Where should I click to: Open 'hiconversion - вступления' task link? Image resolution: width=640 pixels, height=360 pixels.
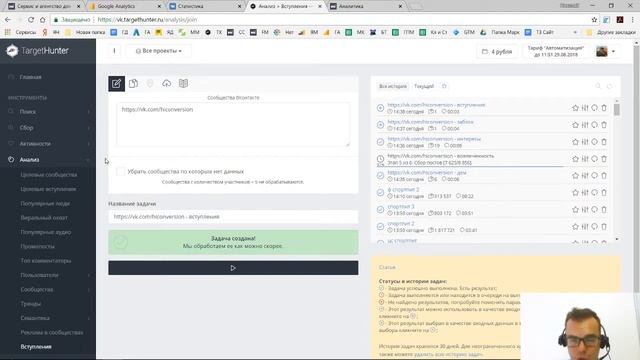(436, 105)
